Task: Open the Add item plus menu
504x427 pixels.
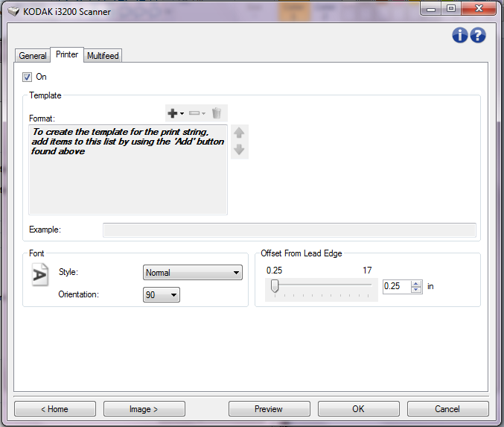Action: (176, 113)
